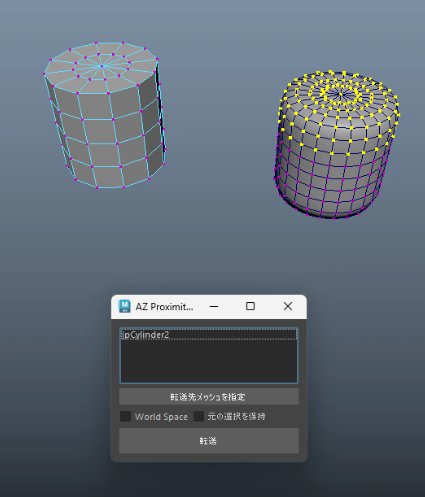The height and width of the screenshot is (497, 425).
Task: Select the pCylinder2 list entry
Action: coord(209,335)
